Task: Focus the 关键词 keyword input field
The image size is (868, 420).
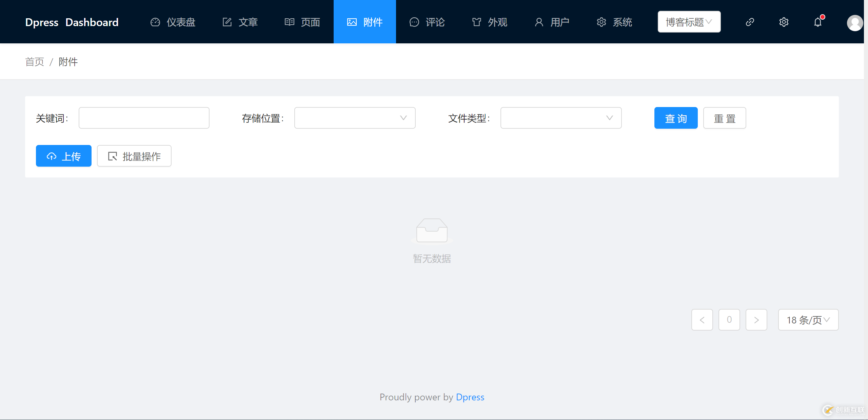Action: (144, 118)
